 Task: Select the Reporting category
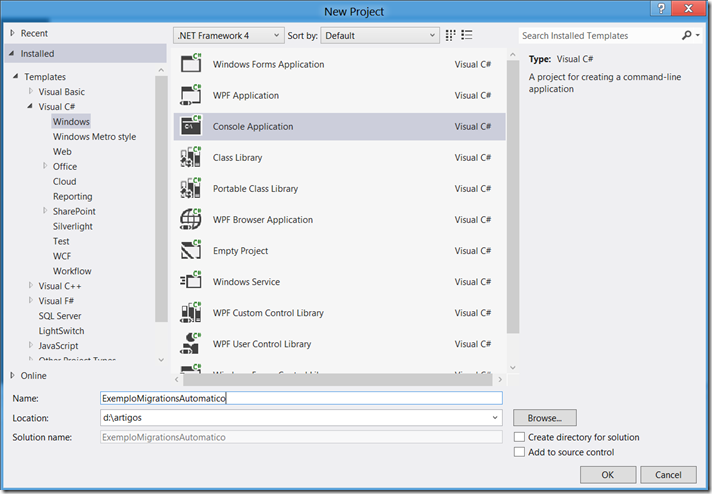coord(73,197)
